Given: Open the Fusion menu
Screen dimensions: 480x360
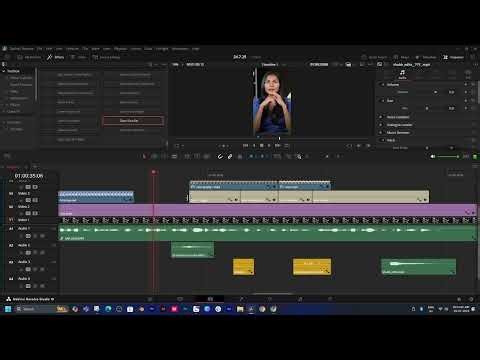Looking at the screenshot, I should 135,49.
